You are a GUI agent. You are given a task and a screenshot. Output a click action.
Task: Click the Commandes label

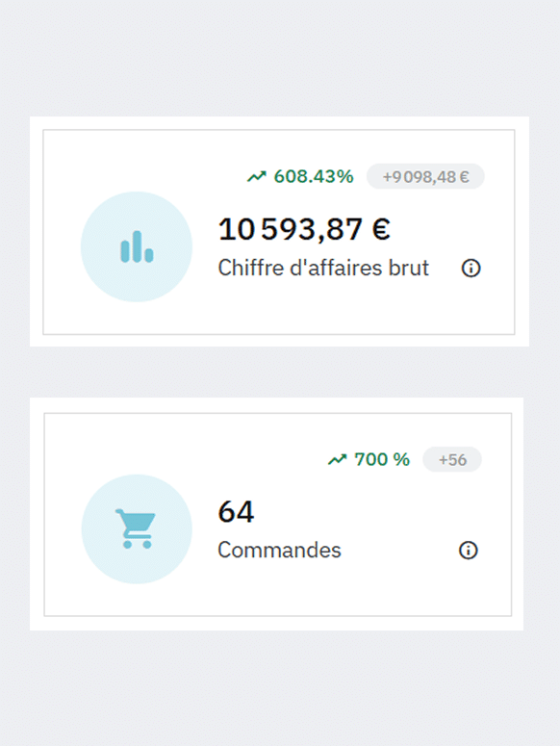pos(280,551)
